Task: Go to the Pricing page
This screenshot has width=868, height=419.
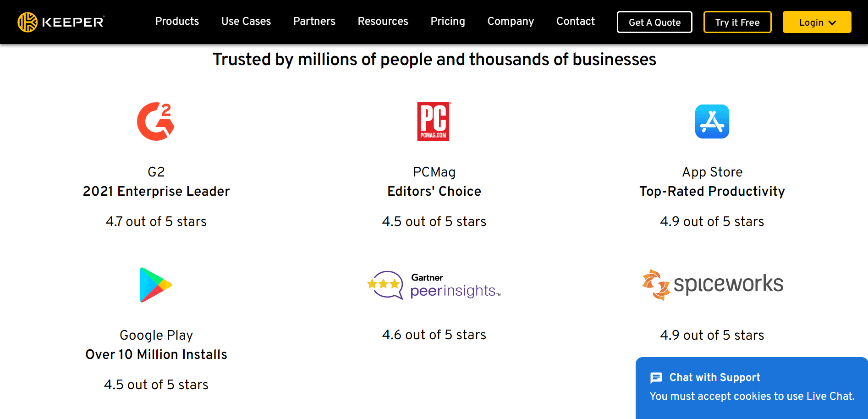Action: tap(448, 21)
